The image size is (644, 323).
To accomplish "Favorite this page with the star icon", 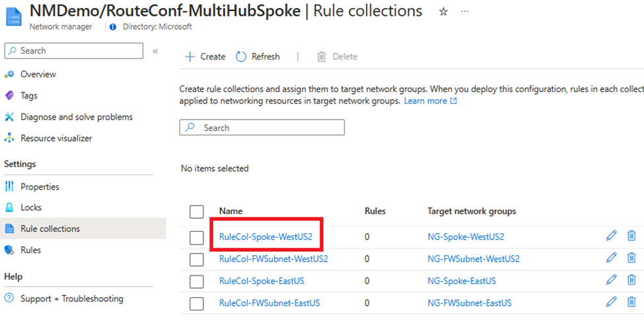I will coord(443,12).
